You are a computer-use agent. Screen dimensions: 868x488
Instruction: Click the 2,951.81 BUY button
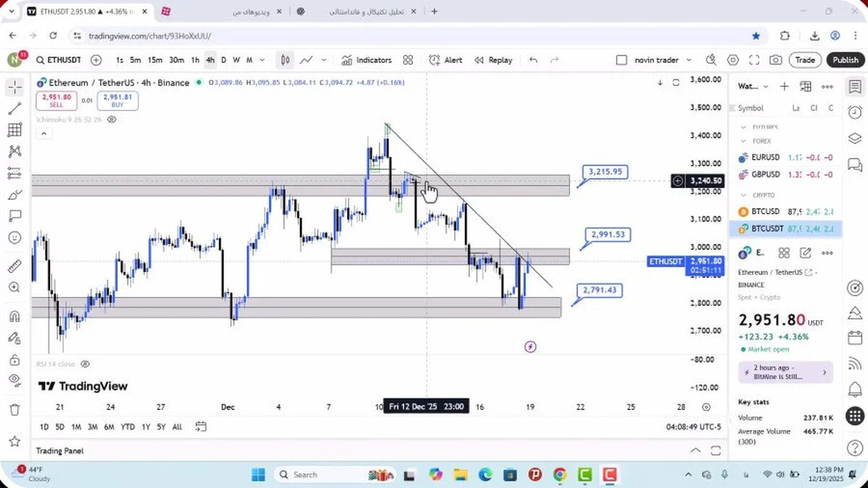(x=117, y=101)
